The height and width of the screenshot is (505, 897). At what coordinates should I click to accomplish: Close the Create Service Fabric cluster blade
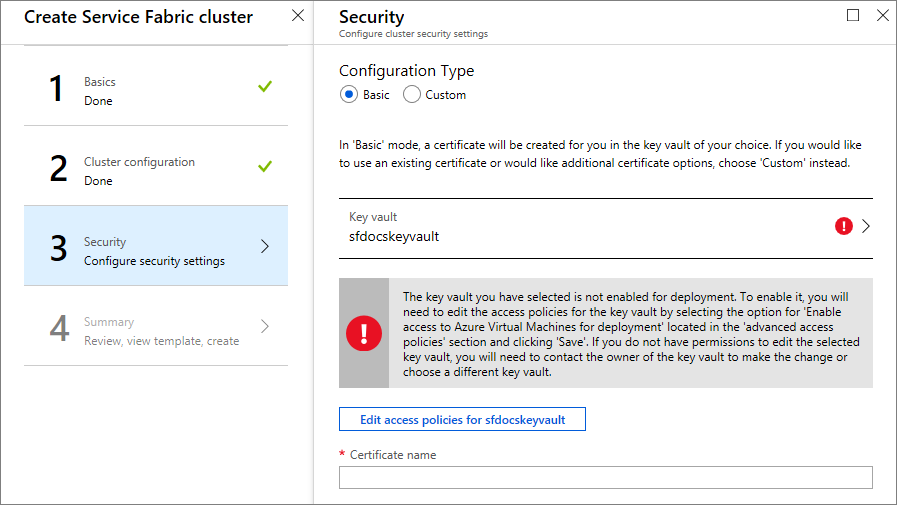pyautogui.click(x=297, y=16)
